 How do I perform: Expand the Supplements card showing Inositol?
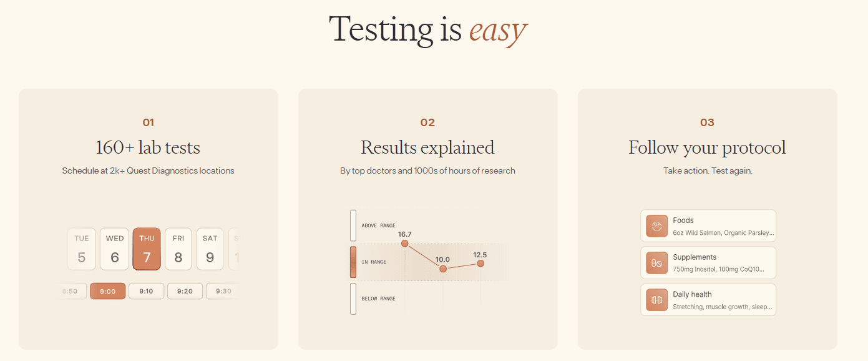pyautogui.click(x=708, y=263)
